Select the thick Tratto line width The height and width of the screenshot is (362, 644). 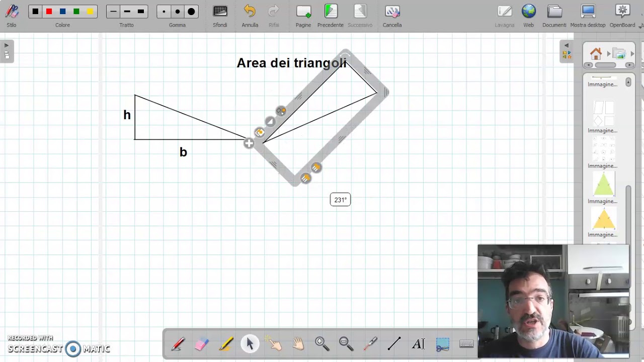(141, 12)
